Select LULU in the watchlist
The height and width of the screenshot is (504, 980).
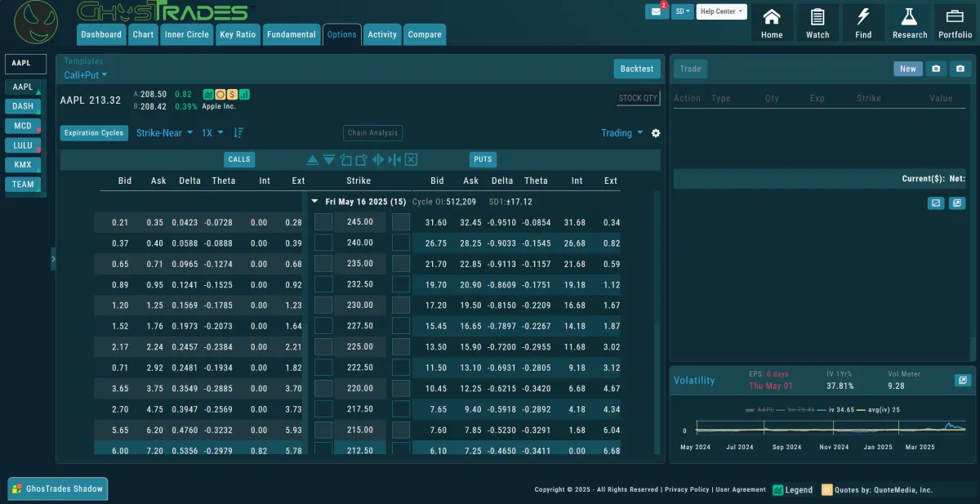(x=23, y=145)
